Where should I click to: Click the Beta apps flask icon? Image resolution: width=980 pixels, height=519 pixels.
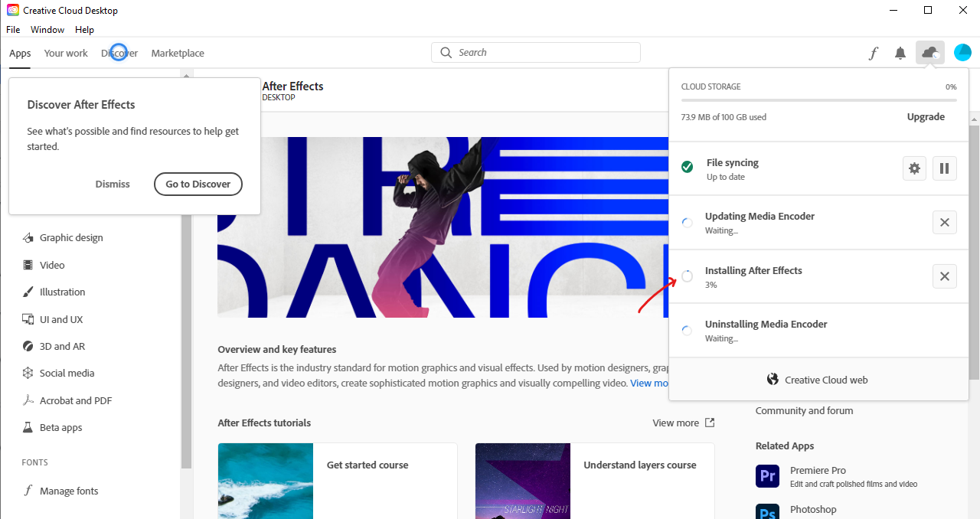(28, 427)
